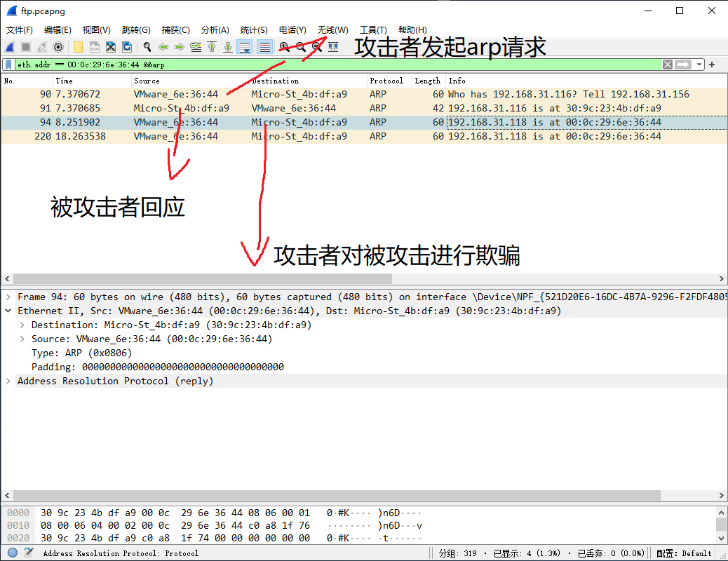Expand the Frame 94 tree node

8,297
